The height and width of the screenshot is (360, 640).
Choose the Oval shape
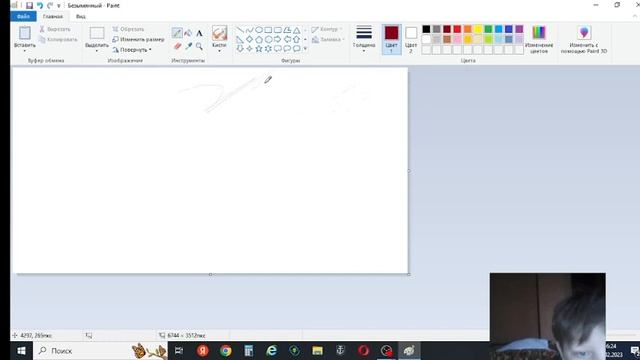point(259,30)
